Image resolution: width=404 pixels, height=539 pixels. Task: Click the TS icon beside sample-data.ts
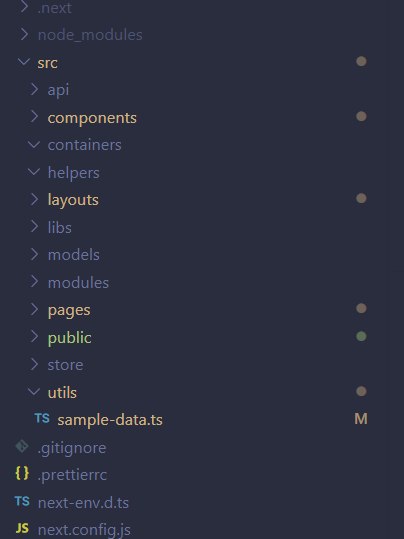tap(42, 419)
